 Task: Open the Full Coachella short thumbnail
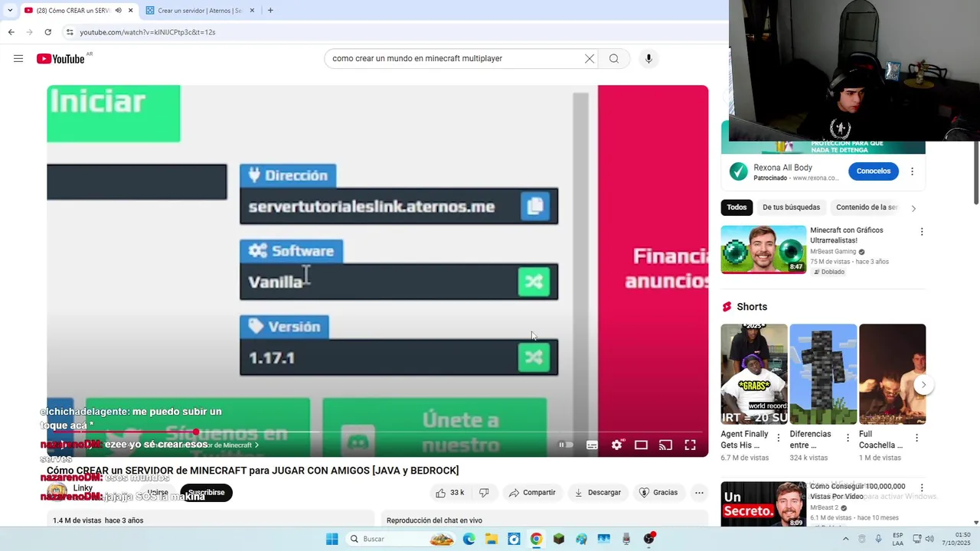point(892,374)
